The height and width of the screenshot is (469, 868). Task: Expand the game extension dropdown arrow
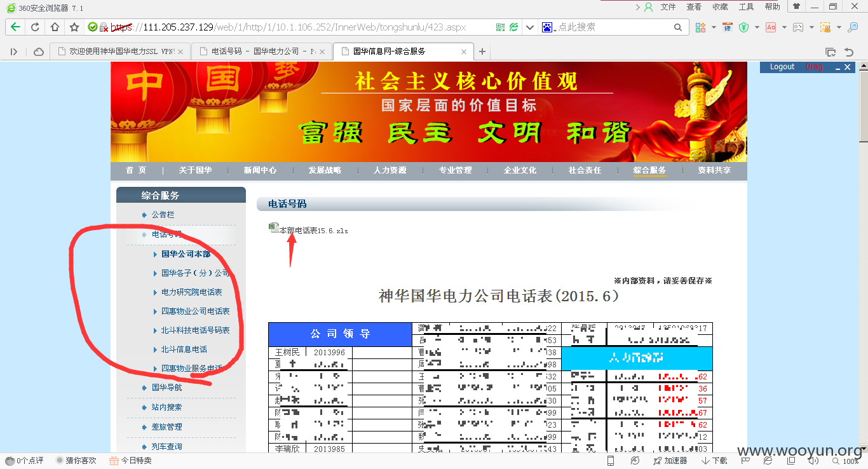click(x=811, y=27)
